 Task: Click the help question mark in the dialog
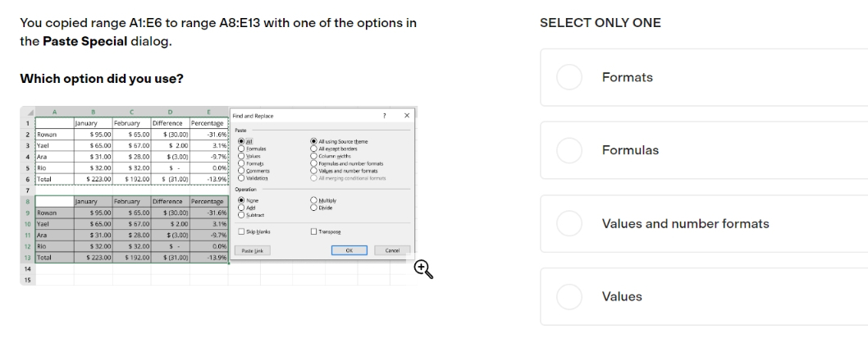(x=385, y=116)
